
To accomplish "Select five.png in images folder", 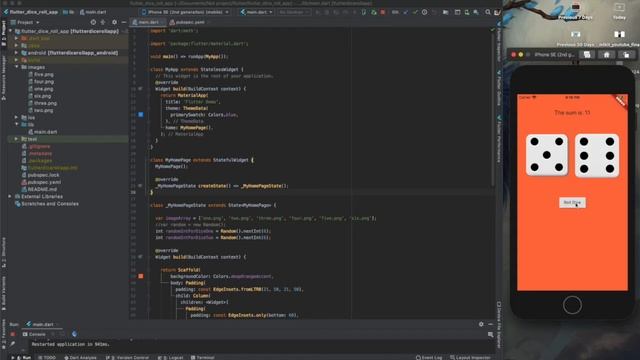I will tap(41, 74).
